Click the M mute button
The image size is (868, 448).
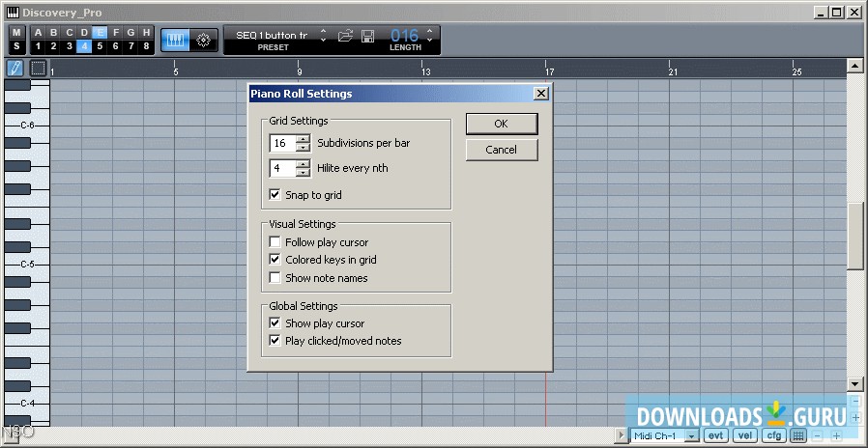pos(16,33)
